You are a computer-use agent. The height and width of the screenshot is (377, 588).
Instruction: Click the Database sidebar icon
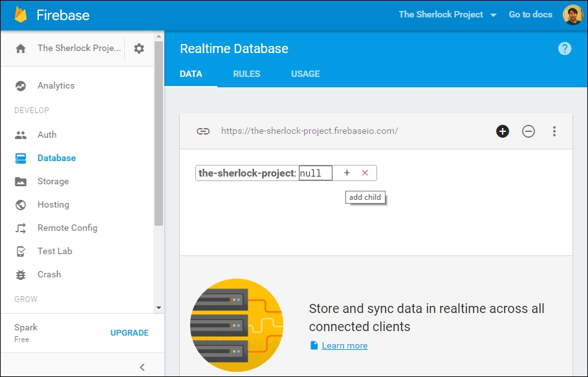(x=21, y=158)
